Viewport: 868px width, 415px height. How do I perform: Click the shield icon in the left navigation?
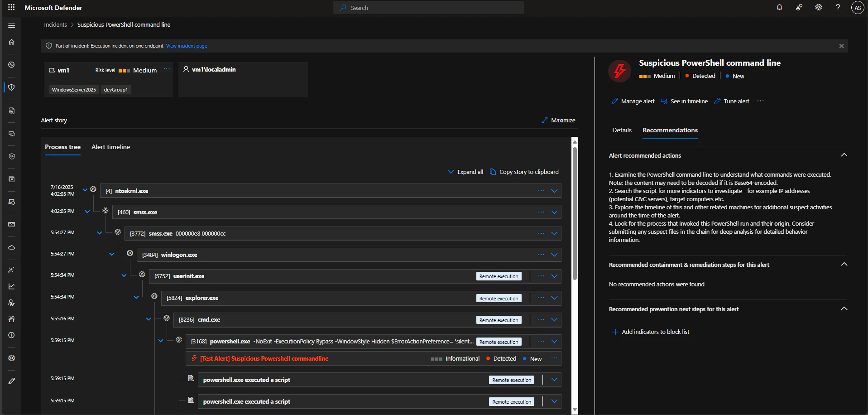(x=12, y=87)
